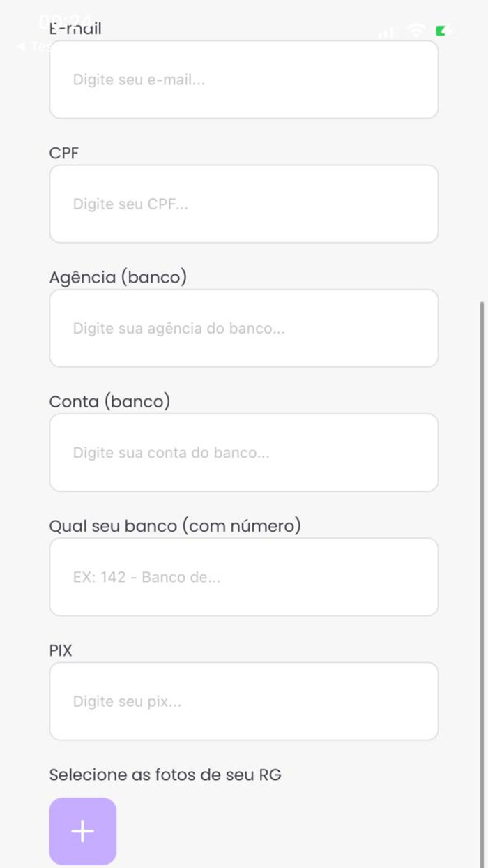This screenshot has height=868, width=488.
Task: Tap the Agência (banco) input box
Action: [243, 327]
